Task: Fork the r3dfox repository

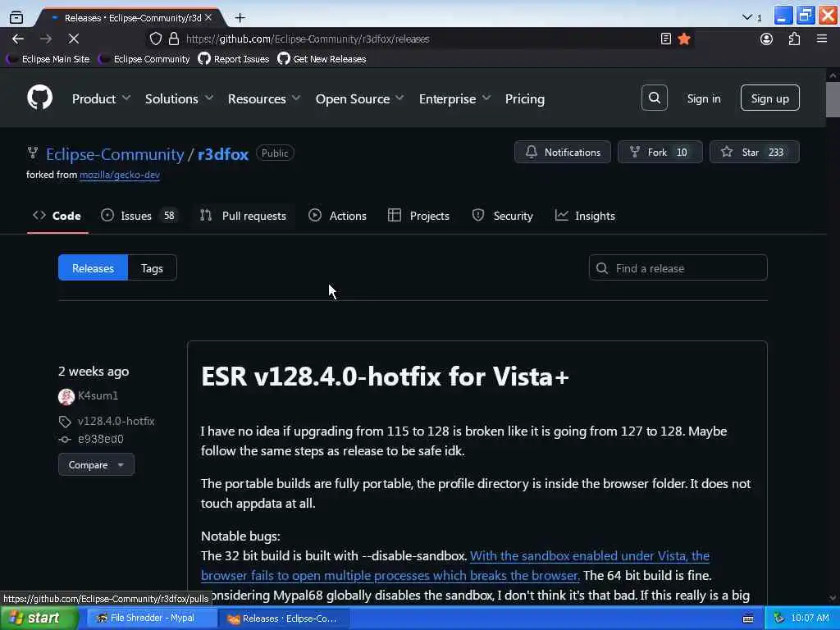Action: pyautogui.click(x=660, y=152)
